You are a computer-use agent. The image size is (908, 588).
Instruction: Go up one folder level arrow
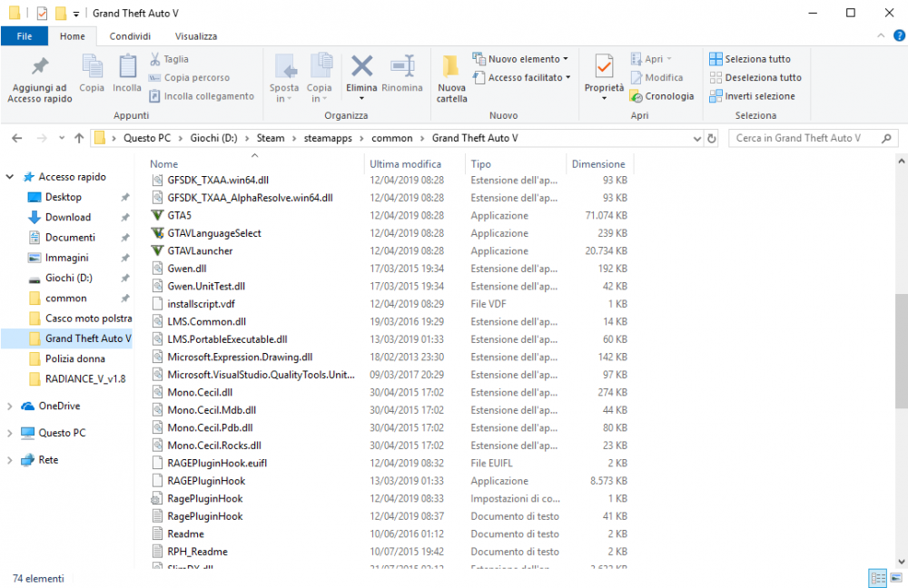click(x=79, y=138)
